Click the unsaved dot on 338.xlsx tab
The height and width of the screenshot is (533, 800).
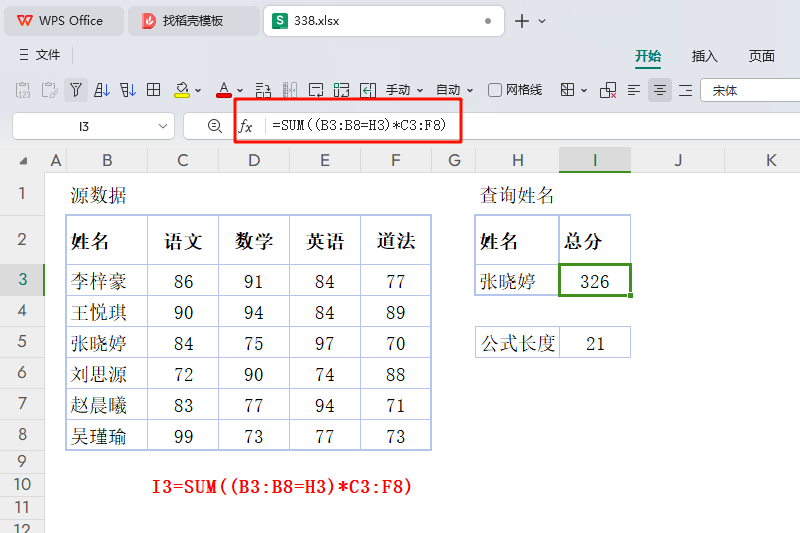point(488,21)
